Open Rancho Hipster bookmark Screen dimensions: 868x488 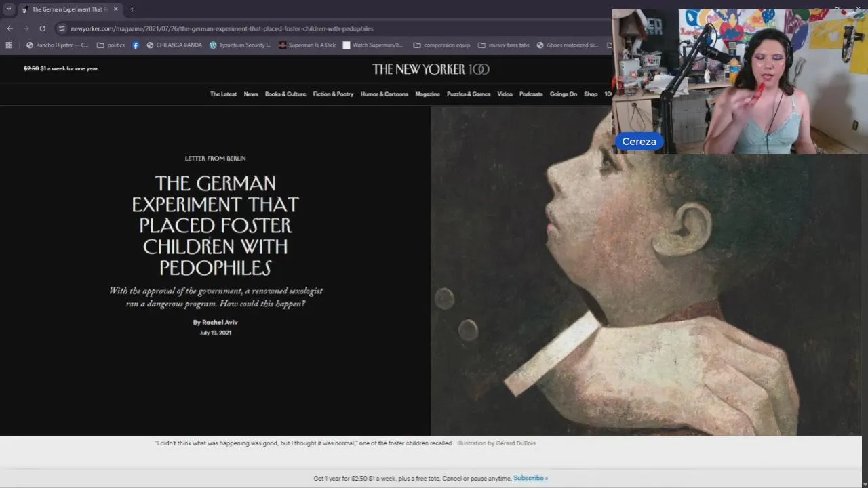[57, 45]
